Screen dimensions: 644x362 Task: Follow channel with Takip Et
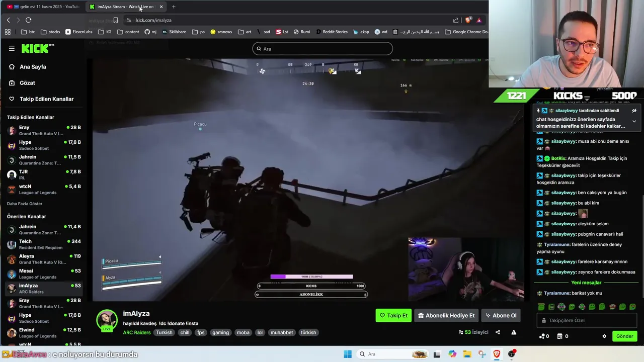tap(393, 315)
